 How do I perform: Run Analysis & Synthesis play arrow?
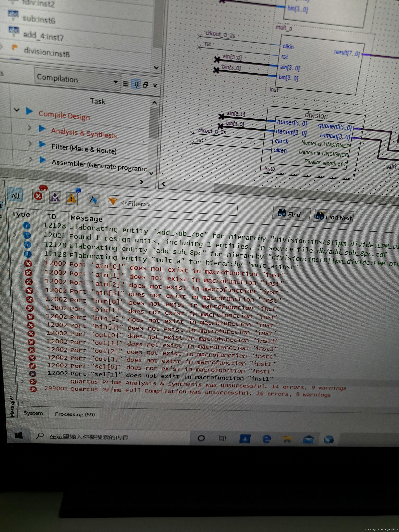pyautogui.click(x=42, y=128)
